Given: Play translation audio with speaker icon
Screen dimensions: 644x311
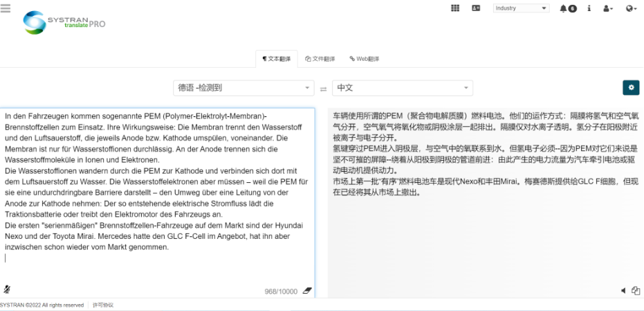Looking at the screenshot, I should coord(623,291).
